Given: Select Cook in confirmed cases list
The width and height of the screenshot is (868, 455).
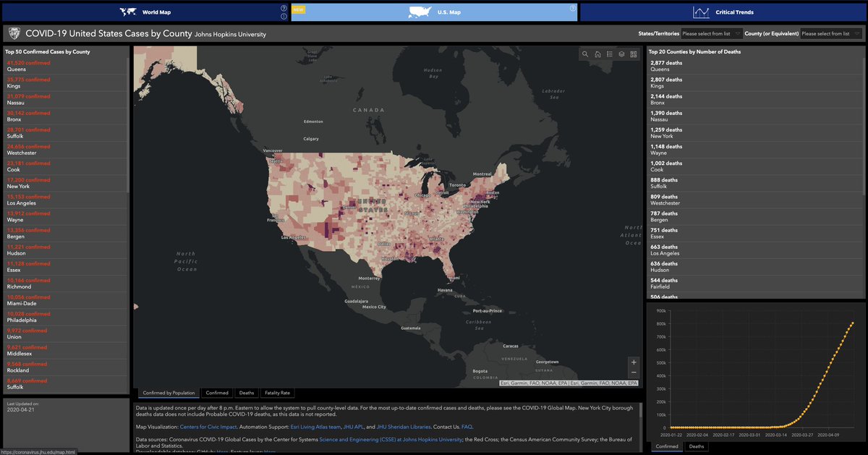Looking at the screenshot, I should [x=65, y=166].
